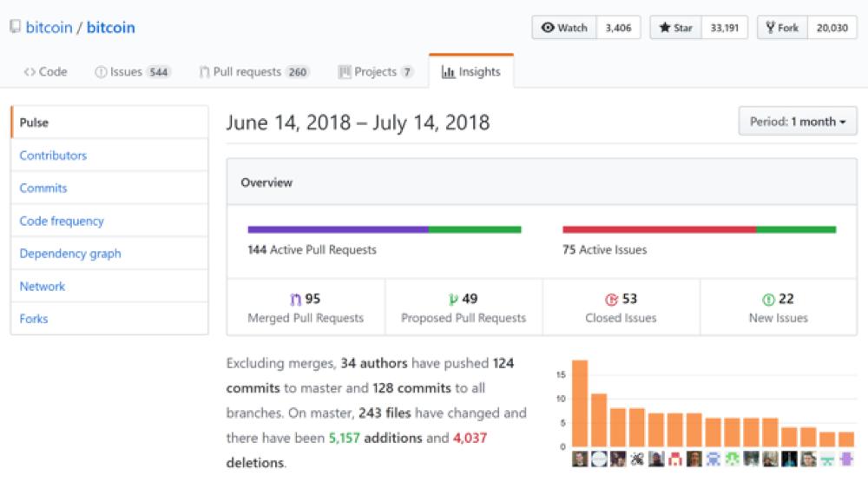
Task: Click the closed issues red icon
Action: [x=611, y=299]
